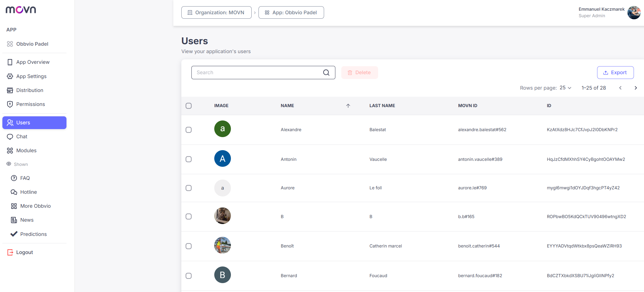This screenshot has width=644, height=292.
Task: Navigate to App Settings in sidebar
Action: [31, 76]
